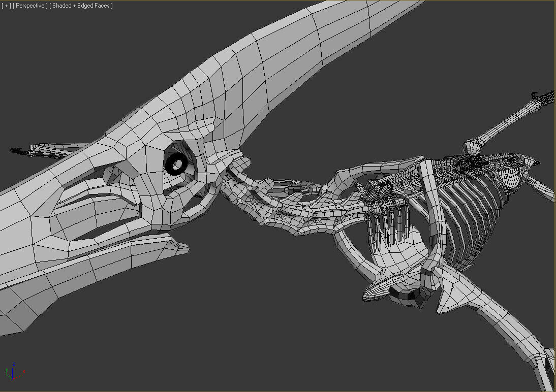Open the Perspective viewport view menu

click(30, 6)
